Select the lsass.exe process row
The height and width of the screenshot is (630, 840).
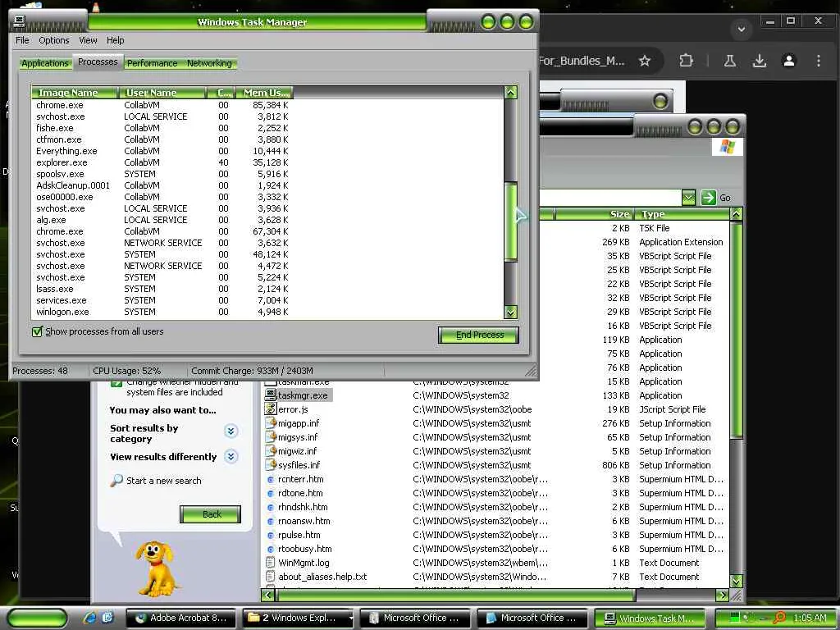[x=162, y=289]
